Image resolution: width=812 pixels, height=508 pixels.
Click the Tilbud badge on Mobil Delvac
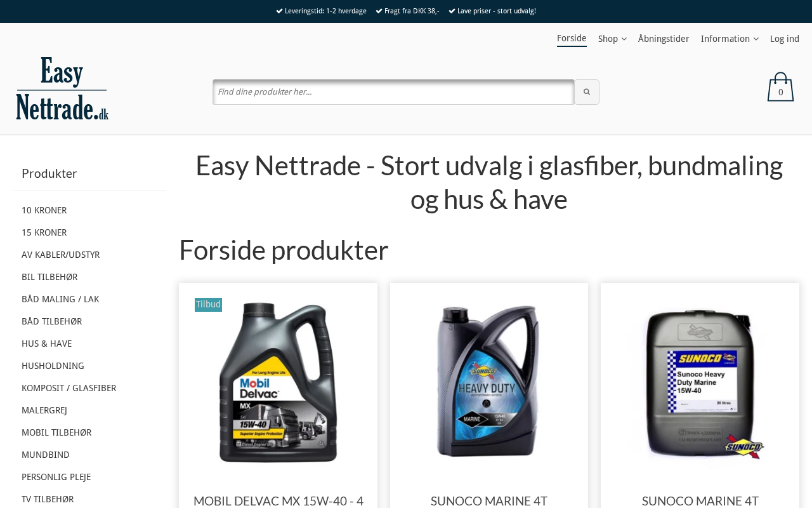click(208, 305)
